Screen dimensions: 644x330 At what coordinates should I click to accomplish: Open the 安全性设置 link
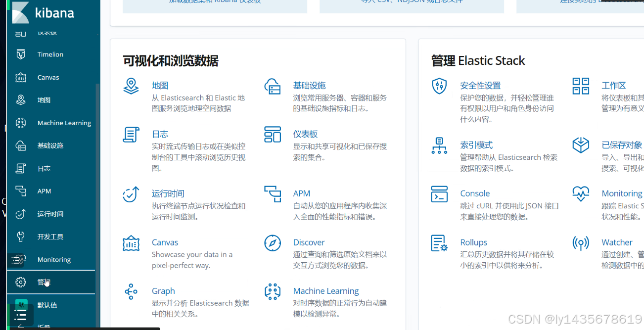click(x=480, y=86)
